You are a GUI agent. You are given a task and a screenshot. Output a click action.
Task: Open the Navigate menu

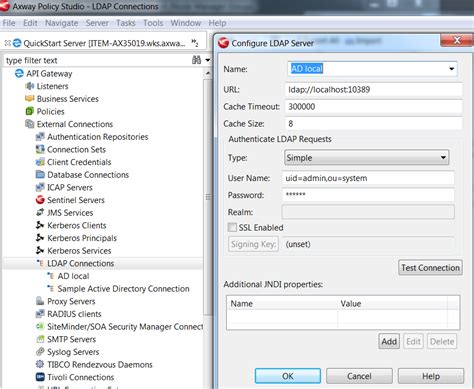tap(62, 23)
